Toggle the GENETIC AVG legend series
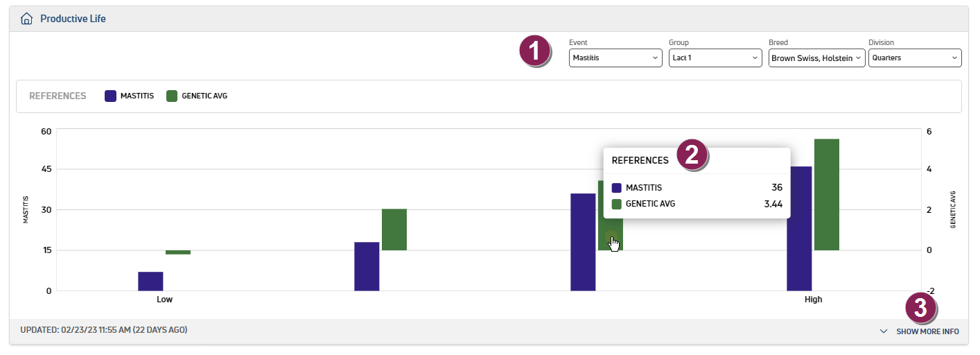The height and width of the screenshot is (355, 980). (x=204, y=96)
